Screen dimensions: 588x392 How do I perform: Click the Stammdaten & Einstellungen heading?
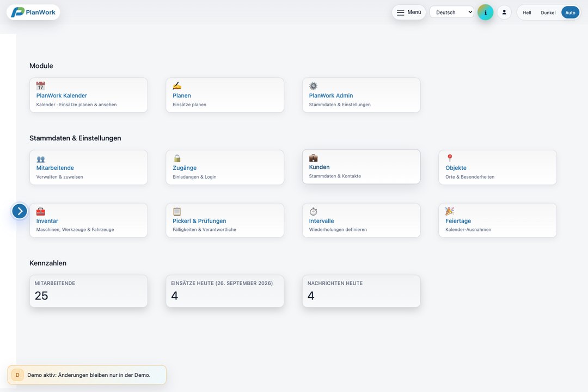[x=75, y=138]
